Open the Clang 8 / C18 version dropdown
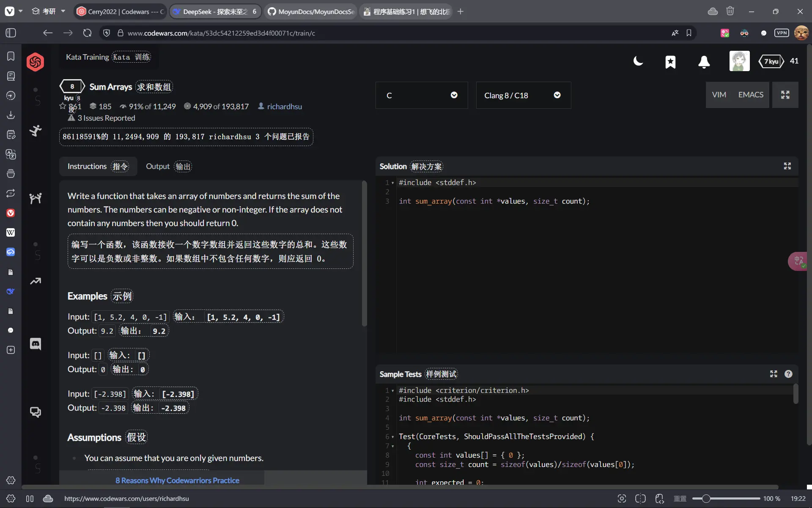The height and width of the screenshot is (508, 812). 523,95
